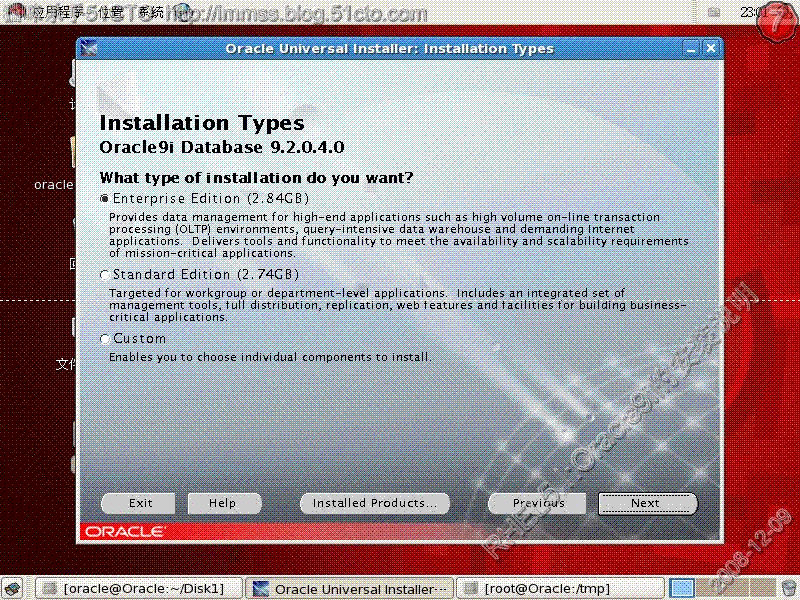
Task: Select Enterprise Edition radio button
Action: (x=105, y=198)
